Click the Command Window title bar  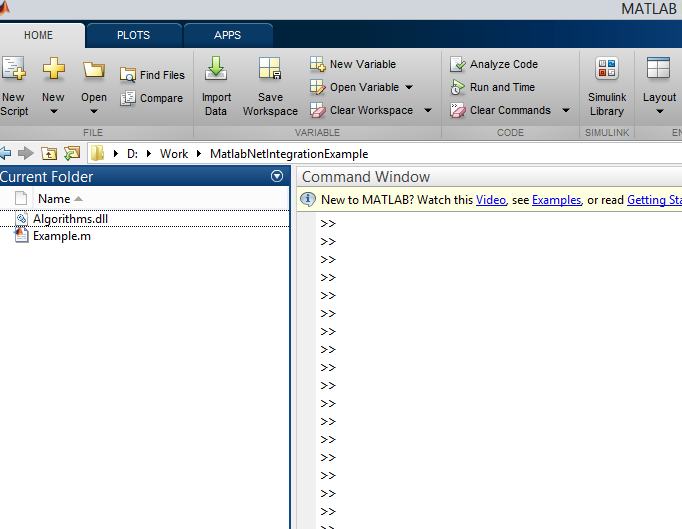coord(490,177)
